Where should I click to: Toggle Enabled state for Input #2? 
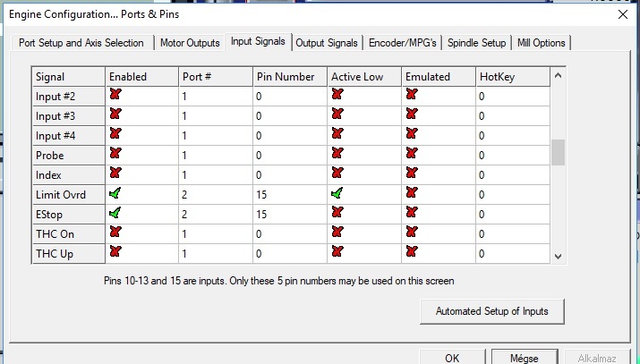[x=115, y=96]
